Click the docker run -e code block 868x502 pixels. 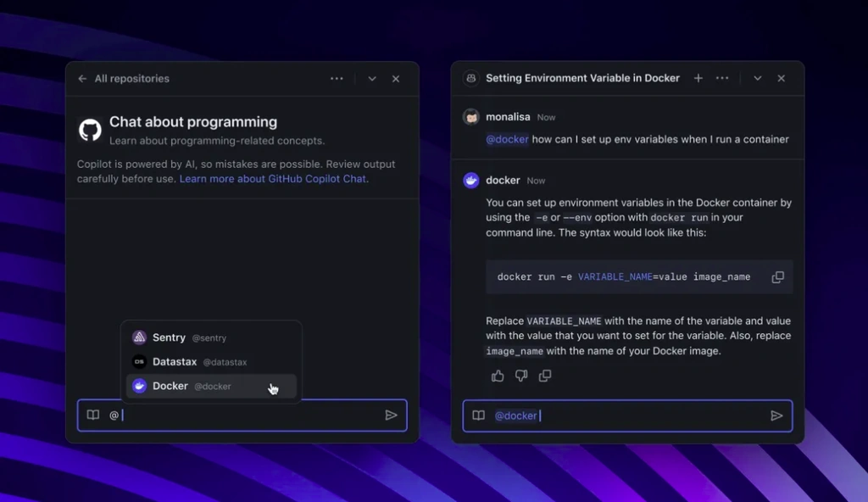(x=639, y=277)
